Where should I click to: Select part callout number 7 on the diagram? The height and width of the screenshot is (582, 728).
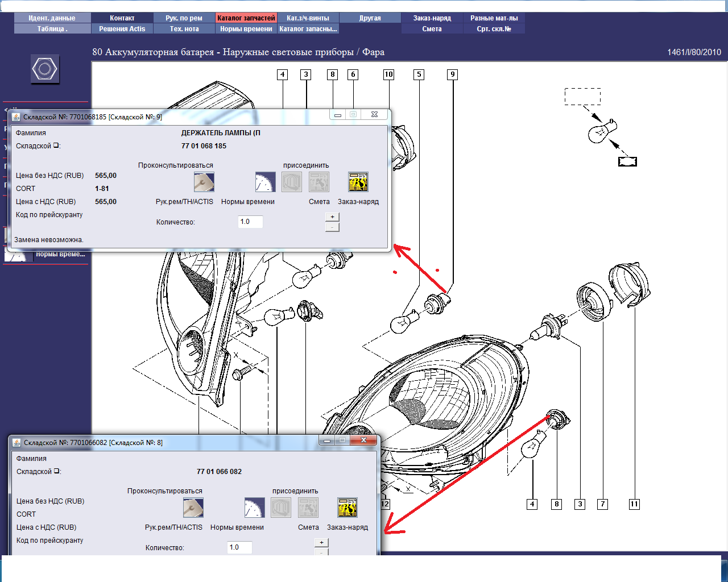tap(603, 504)
